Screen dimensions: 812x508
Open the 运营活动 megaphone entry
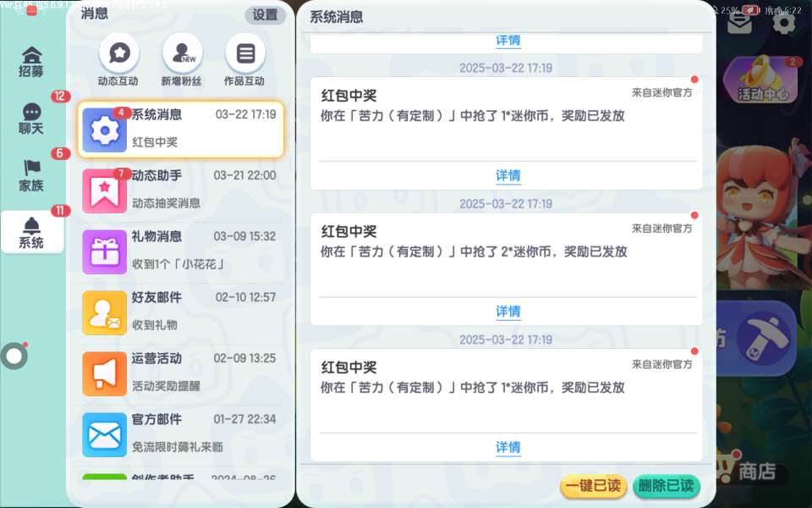pos(180,373)
